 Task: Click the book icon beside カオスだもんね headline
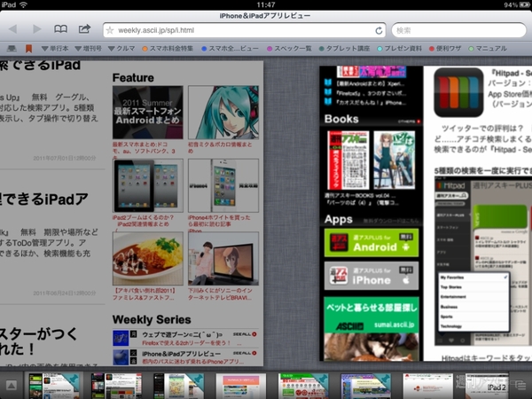point(328,101)
